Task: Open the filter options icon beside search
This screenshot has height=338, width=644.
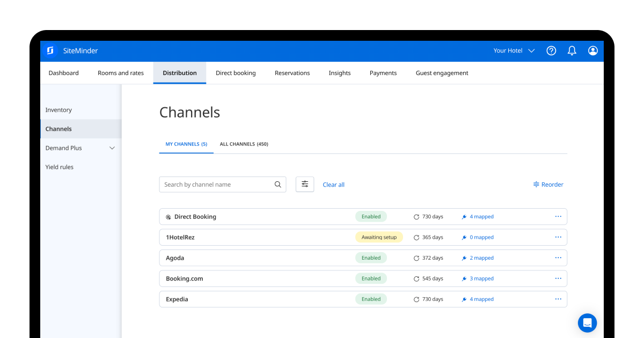Action: point(304,184)
